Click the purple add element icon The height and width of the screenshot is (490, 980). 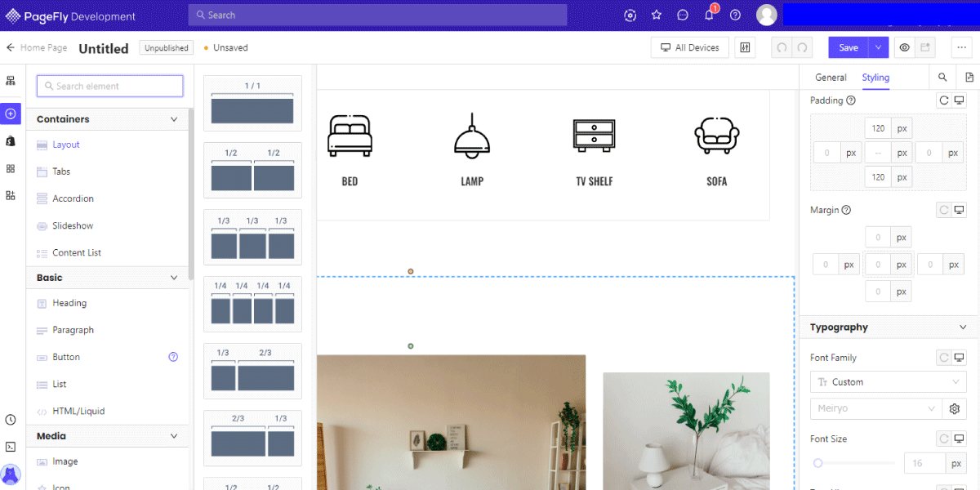(x=11, y=114)
